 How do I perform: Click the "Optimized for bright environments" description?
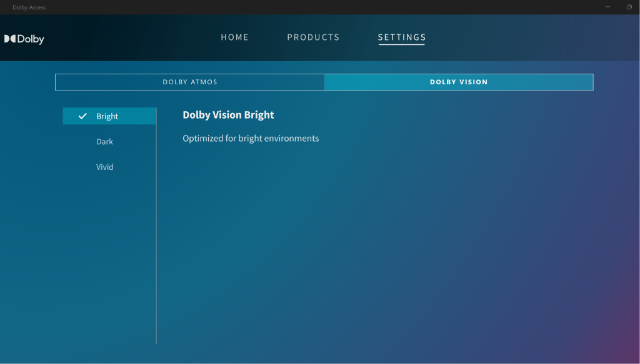pyautogui.click(x=251, y=139)
